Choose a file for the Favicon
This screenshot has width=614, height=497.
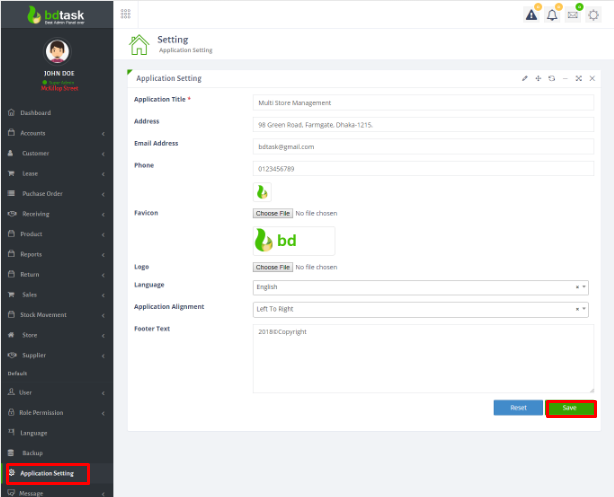[x=272, y=213]
